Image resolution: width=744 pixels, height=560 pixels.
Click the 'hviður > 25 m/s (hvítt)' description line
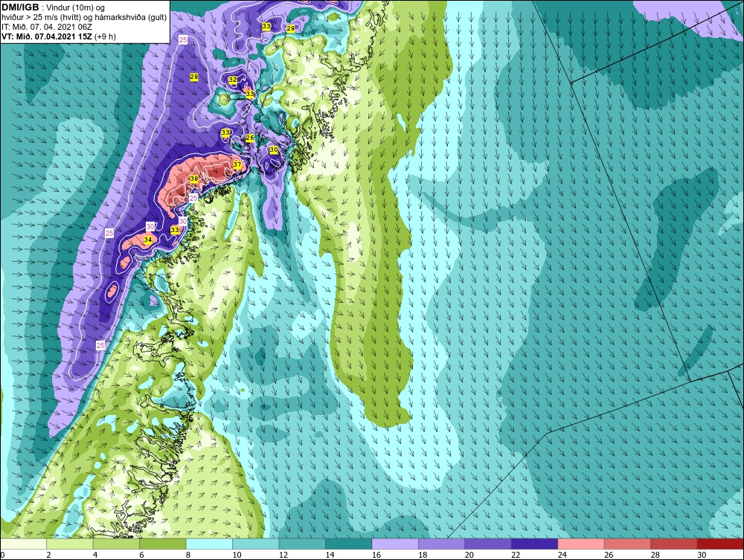click(x=84, y=18)
